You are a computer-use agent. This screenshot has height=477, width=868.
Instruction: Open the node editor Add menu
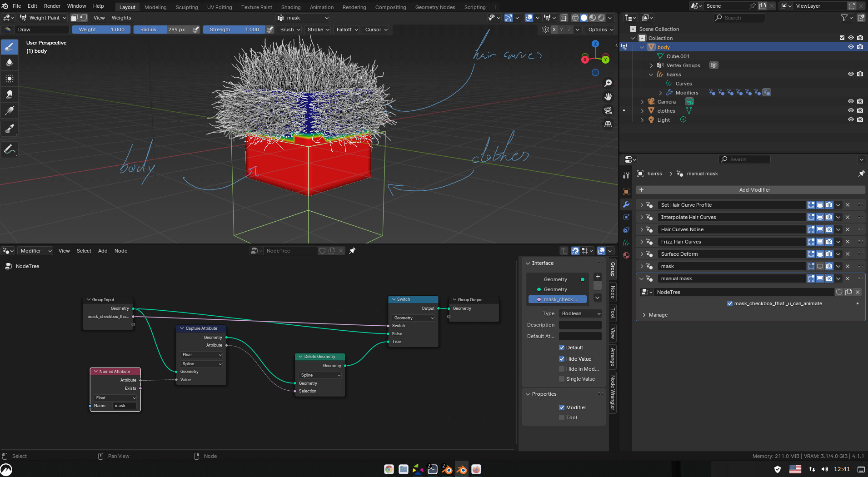(x=103, y=251)
